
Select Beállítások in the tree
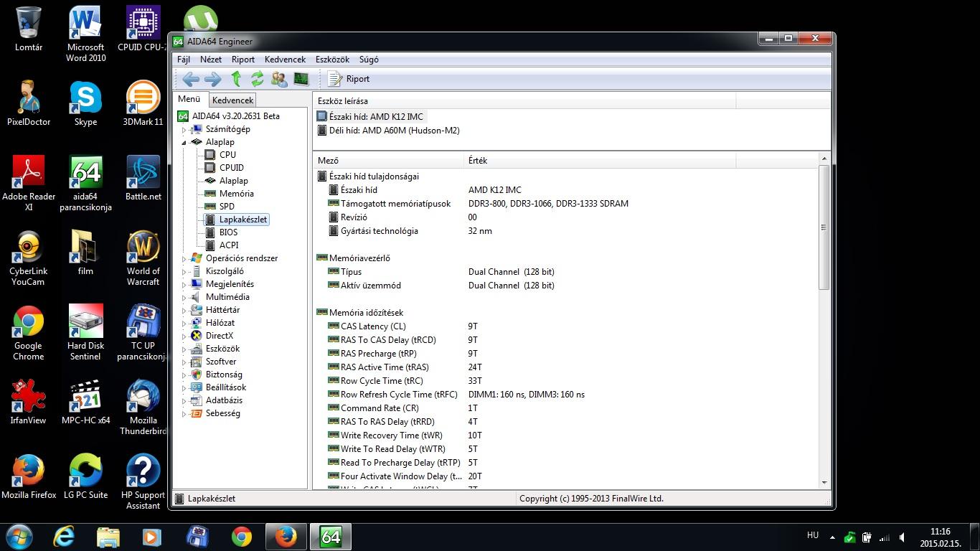(226, 387)
